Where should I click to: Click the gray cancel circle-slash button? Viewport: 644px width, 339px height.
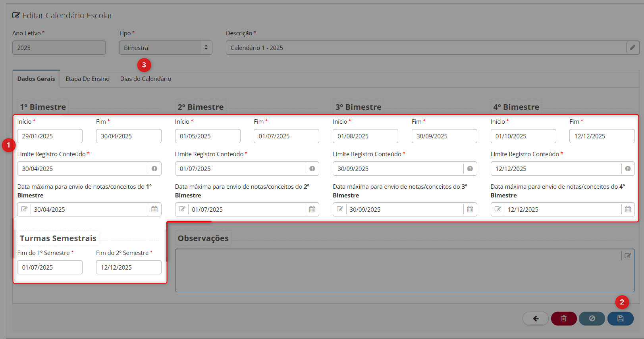592,318
